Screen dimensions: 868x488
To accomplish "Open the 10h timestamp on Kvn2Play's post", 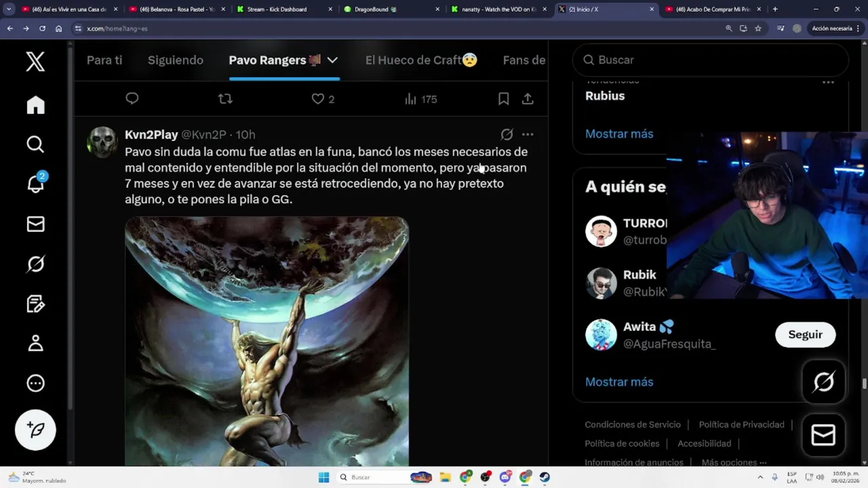I will click(x=245, y=134).
